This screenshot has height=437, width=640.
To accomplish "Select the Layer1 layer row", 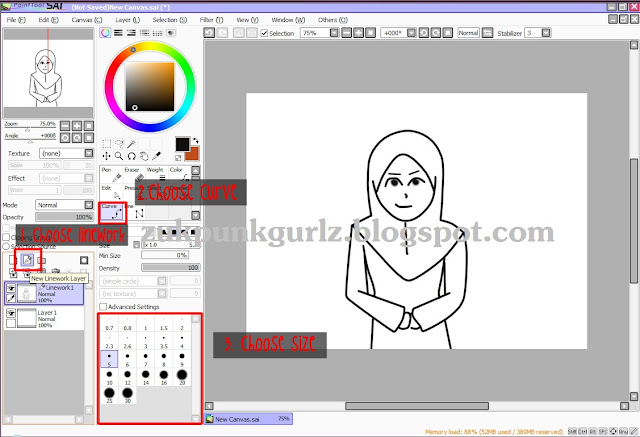I will 44,319.
